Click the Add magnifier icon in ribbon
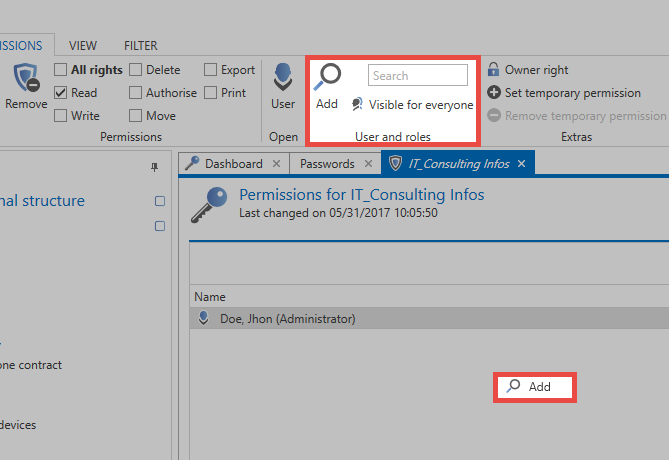 327,77
